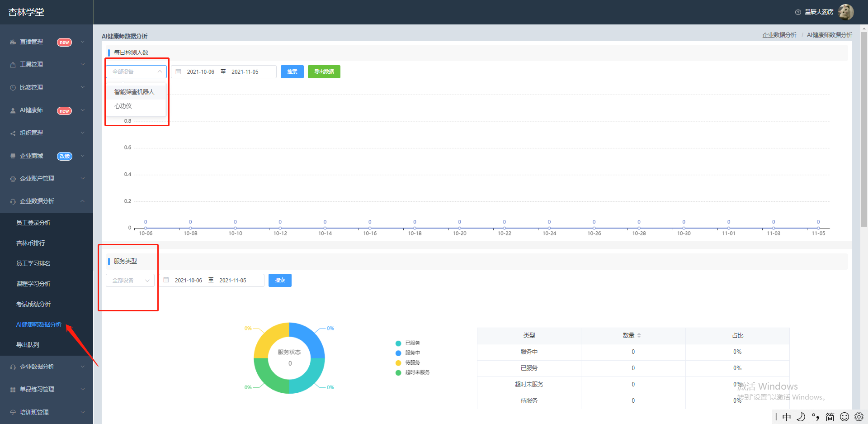The height and width of the screenshot is (424, 868).
Task: Open the 全部设备 dropdown under 服务类型
Action: (x=130, y=281)
